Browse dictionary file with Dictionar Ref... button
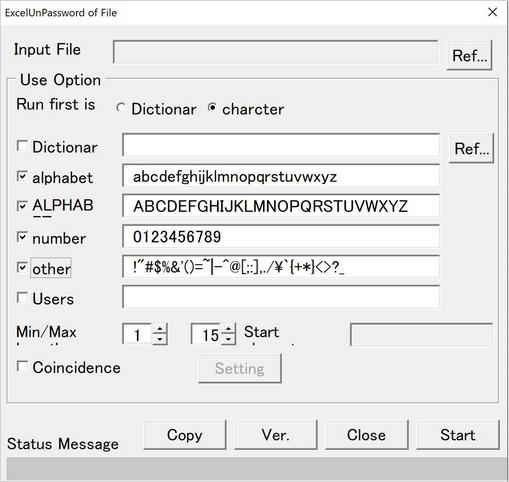 [x=471, y=148]
